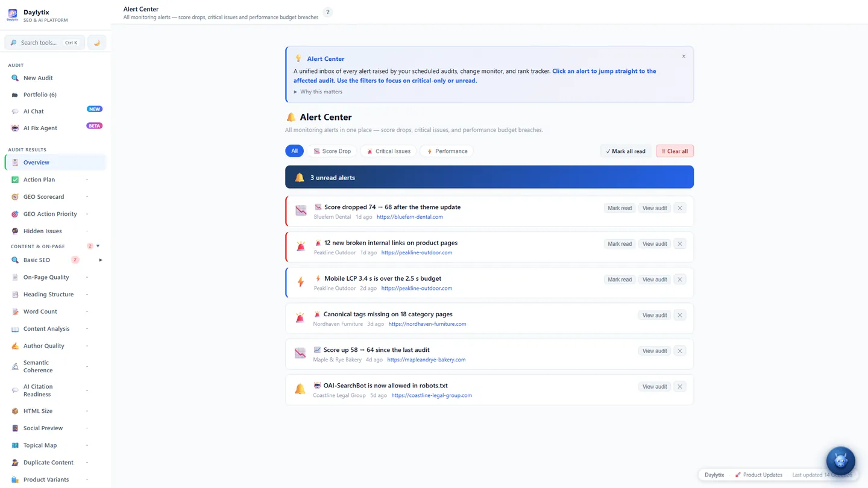Dismiss the Score up alert
Viewport: 868px width, 488px height.
pyautogui.click(x=680, y=351)
